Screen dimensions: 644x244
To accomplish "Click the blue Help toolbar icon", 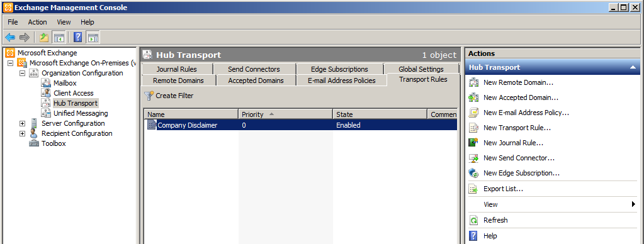I will coord(77,37).
